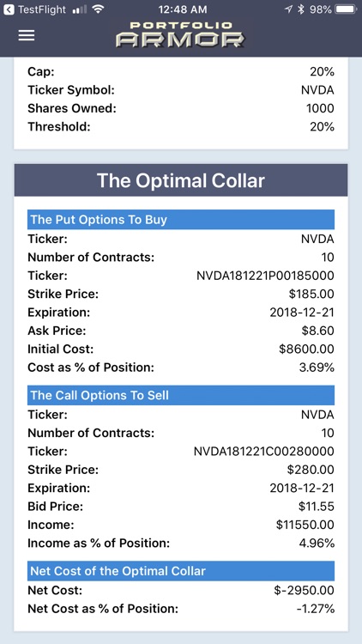Tap the Net Cost $-2950.00 value
The height and width of the screenshot is (644, 362).
coord(305,591)
